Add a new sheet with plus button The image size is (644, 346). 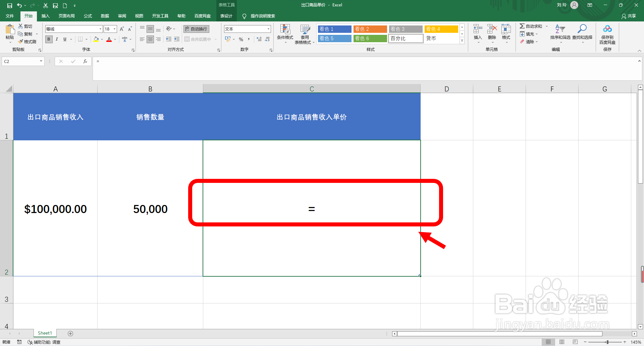click(70, 333)
